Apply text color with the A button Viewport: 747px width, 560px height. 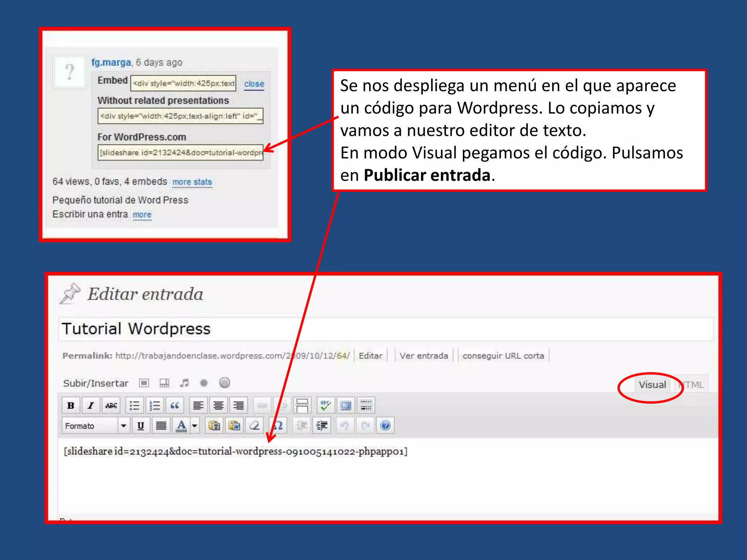(181, 425)
